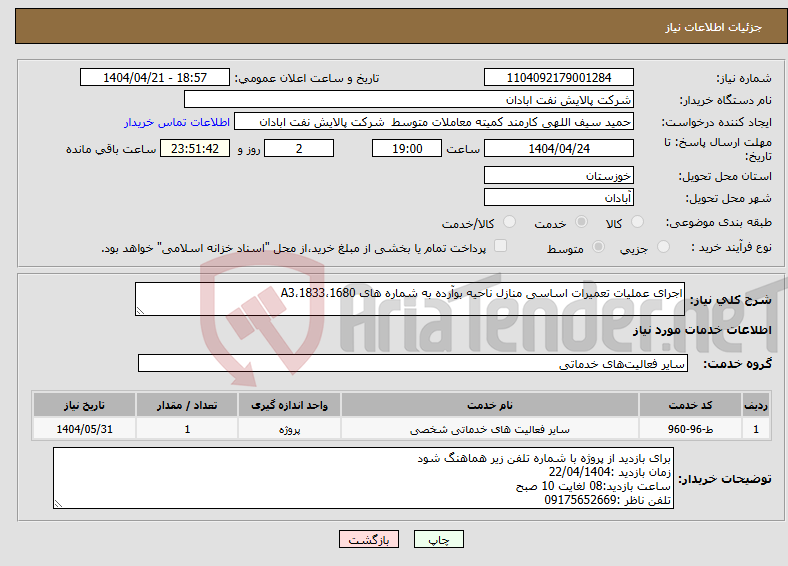The width and height of the screenshot is (788, 566).
Task: Click the بازگشت (back) button
Action: pyautogui.click(x=369, y=539)
